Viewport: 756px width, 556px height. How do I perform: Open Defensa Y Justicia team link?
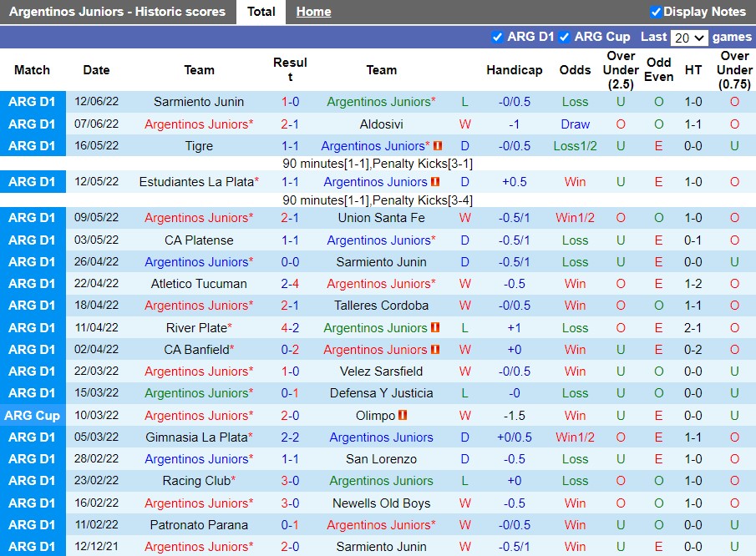(381, 393)
